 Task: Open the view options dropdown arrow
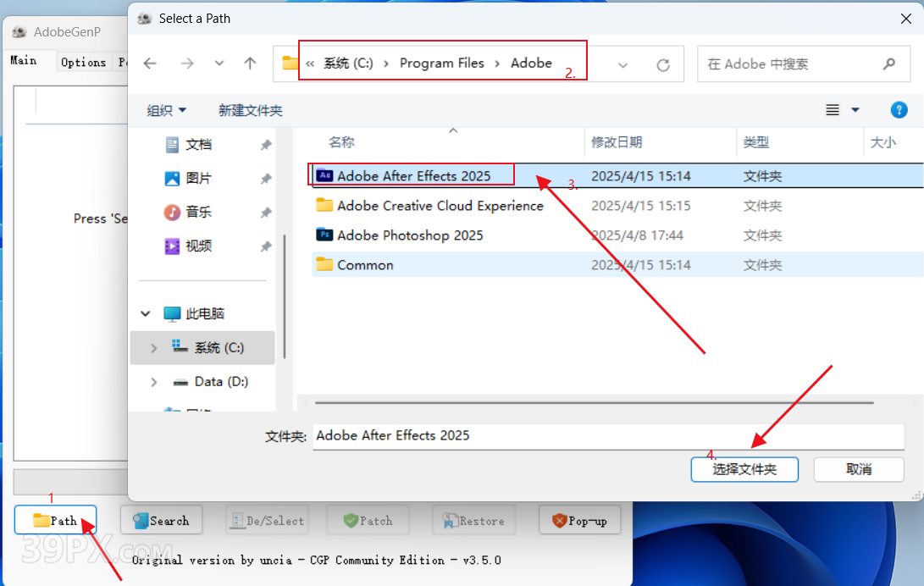coord(855,110)
